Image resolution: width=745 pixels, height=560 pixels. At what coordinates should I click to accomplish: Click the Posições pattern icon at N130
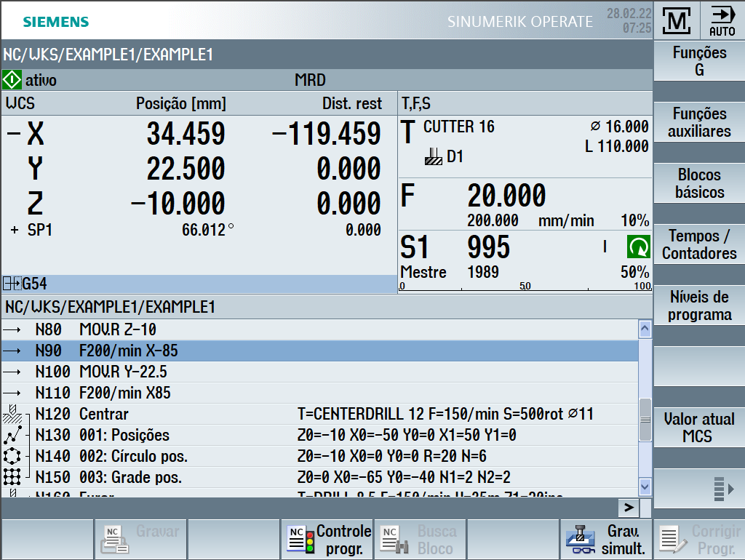(12, 435)
